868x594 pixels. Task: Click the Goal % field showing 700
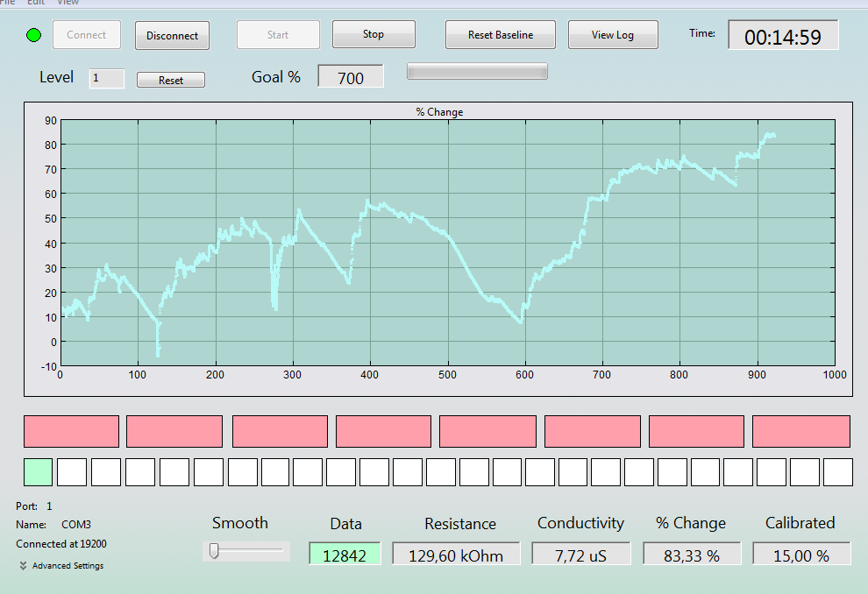pos(351,76)
